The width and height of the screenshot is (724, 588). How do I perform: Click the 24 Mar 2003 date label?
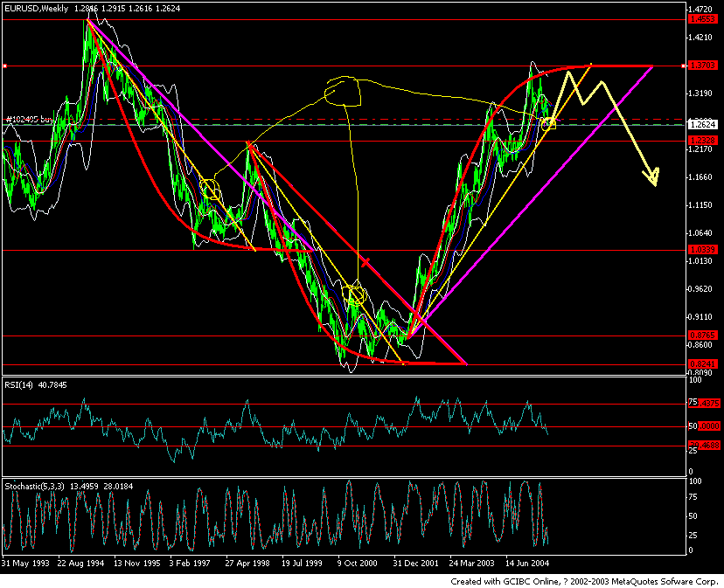[x=471, y=563]
